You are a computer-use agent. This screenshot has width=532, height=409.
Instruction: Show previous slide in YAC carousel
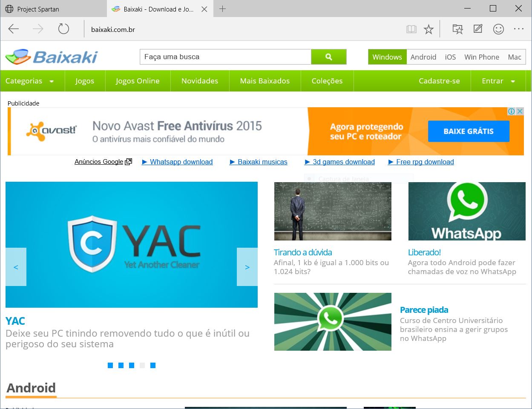[16, 267]
